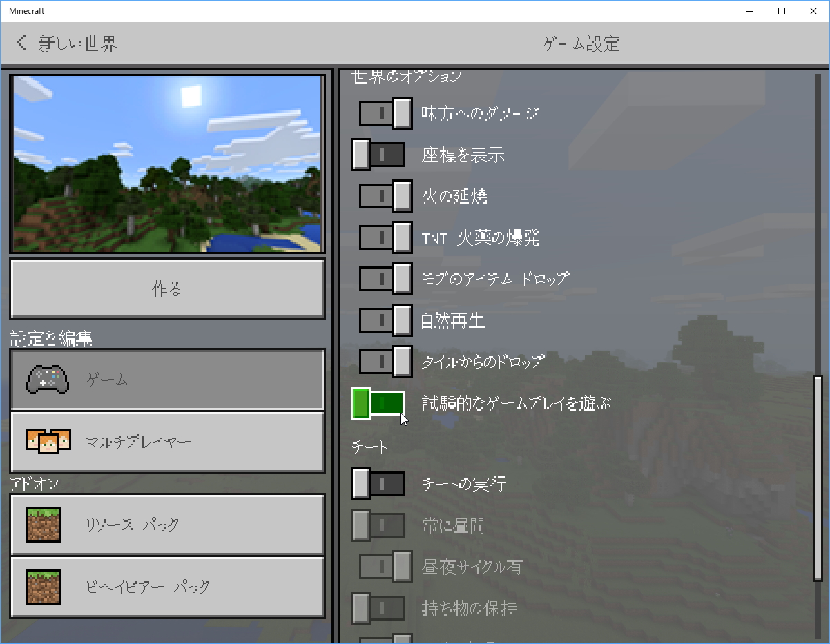
Task: Click the grass block icon for ビヘイビアー パック
Action: click(x=43, y=587)
